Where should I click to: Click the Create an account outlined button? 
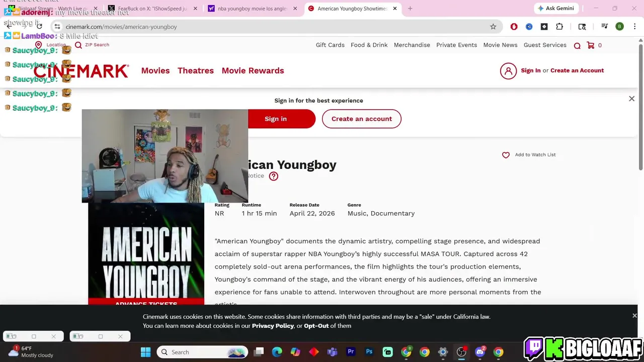click(x=362, y=119)
